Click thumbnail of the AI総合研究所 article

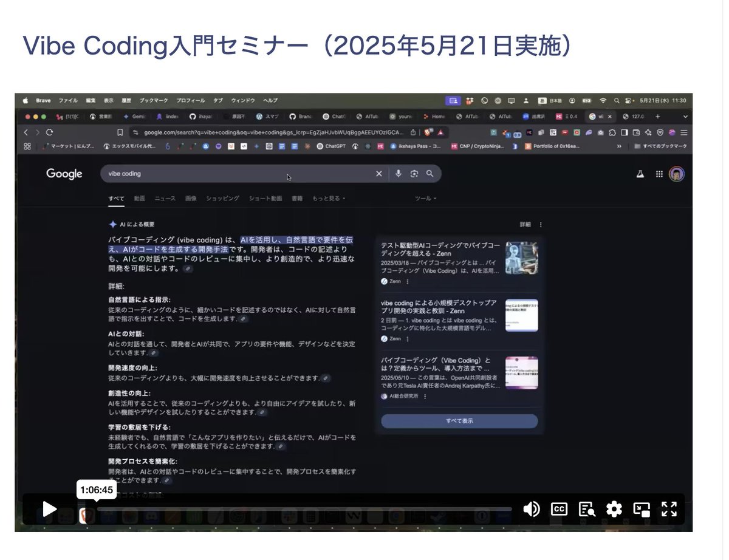pyautogui.click(x=521, y=372)
